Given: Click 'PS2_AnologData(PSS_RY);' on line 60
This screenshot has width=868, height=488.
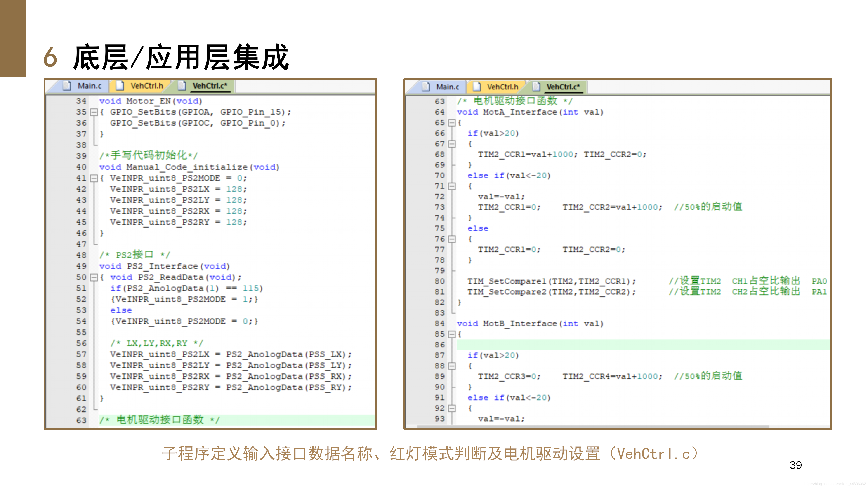Looking at the screenshot, I should point(289,387).
